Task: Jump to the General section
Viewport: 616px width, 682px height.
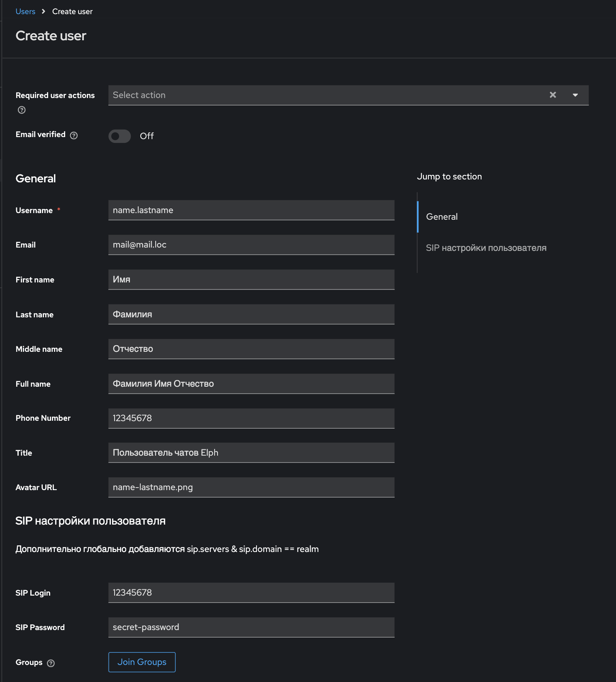Action: [442, 217]
